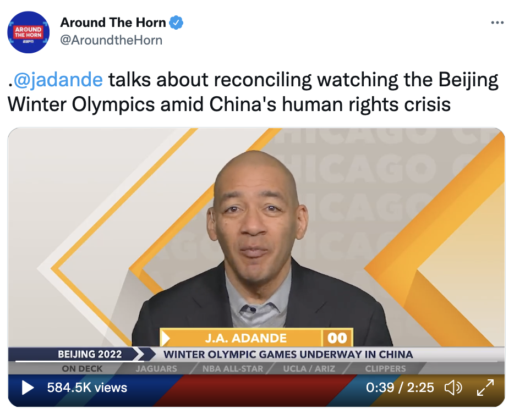The image size is (514, 420).
Task: Click the blue verified badge
Action: (x=176, y=23)
